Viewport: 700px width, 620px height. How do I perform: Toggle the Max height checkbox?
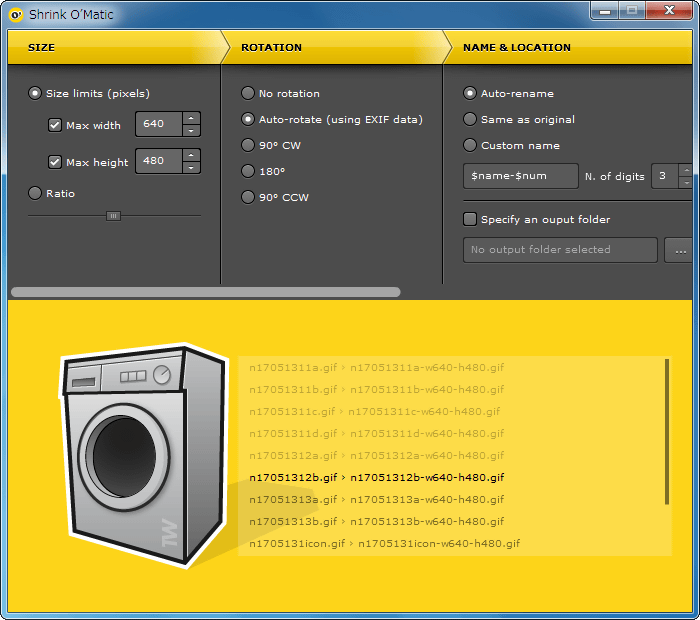[54, 162]
